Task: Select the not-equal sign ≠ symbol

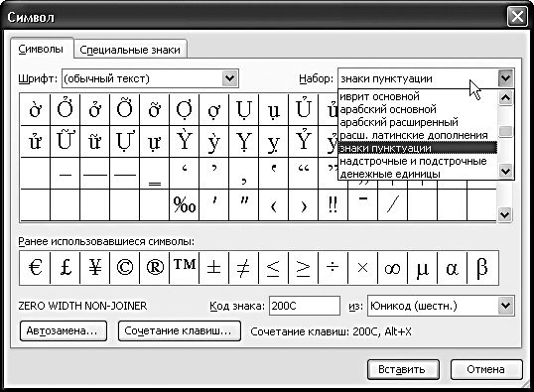Action: [x=244, y=268]
